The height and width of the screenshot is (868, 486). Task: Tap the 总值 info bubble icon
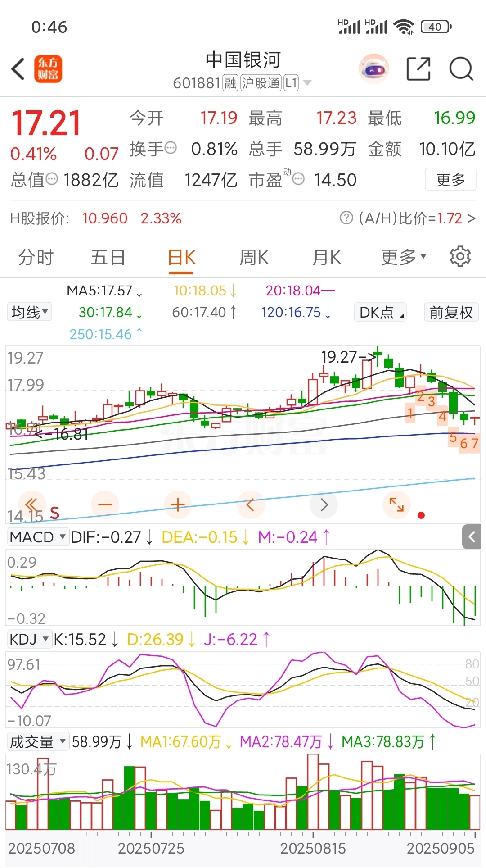click(52, 179)
